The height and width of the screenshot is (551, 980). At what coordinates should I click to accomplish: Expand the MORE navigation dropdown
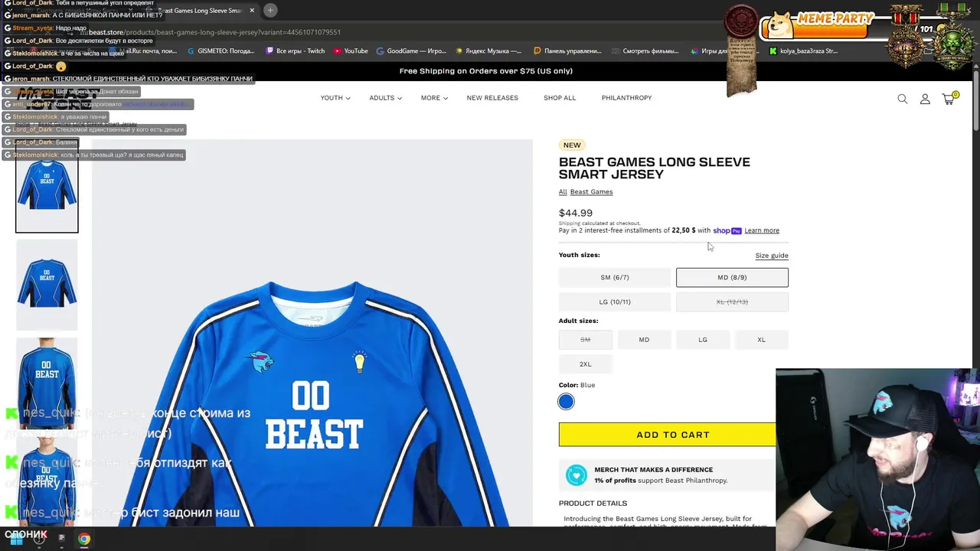click(434, 98)
